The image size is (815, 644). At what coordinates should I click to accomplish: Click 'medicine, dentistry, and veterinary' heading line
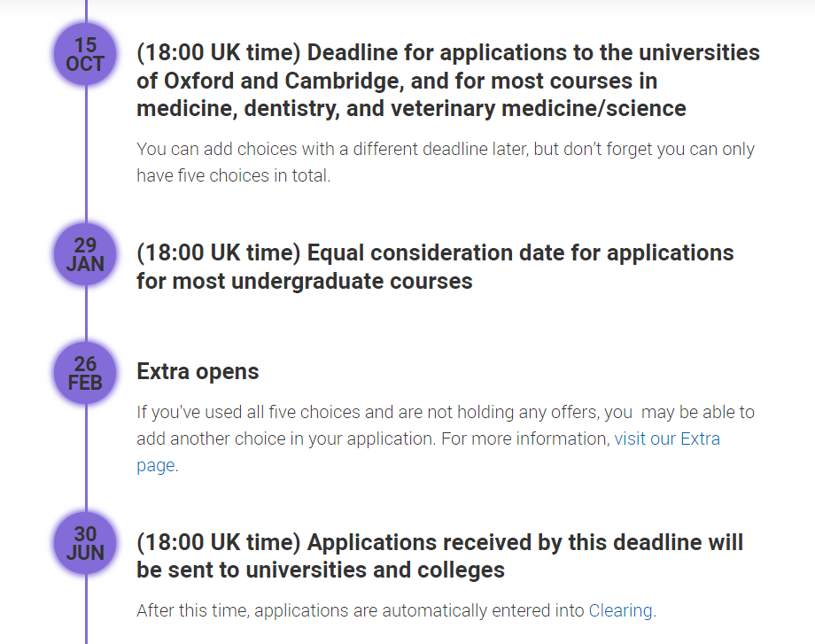(x=411, y=108)
